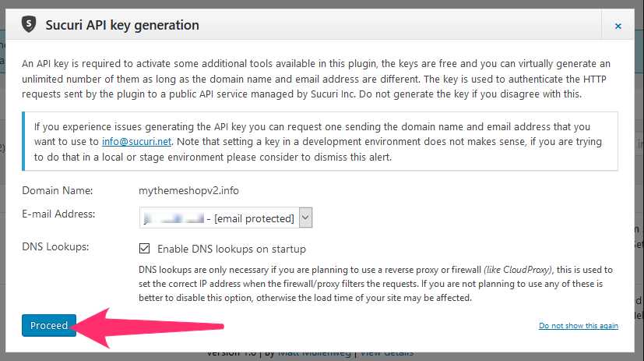Click the Enable DNS lookups on startup label

[231, 250]
